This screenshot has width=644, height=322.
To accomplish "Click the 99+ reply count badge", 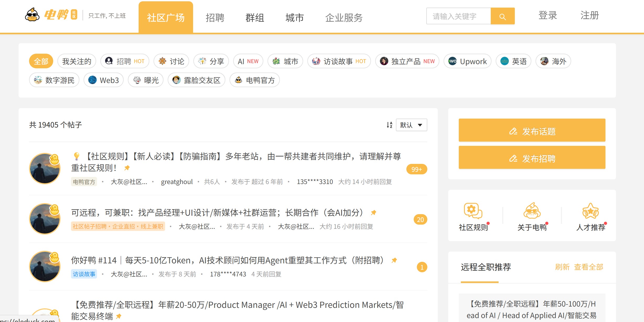I will (x=417, y=169).
